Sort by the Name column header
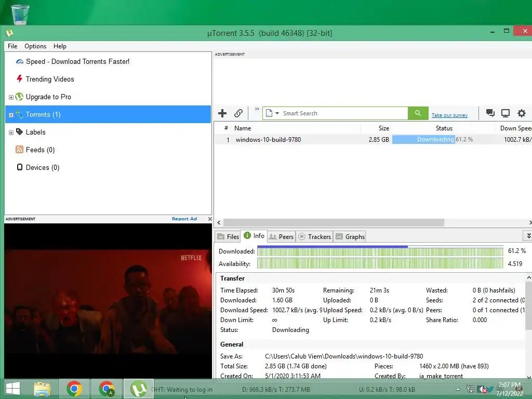Screen dimensions: 532x399 297,128
